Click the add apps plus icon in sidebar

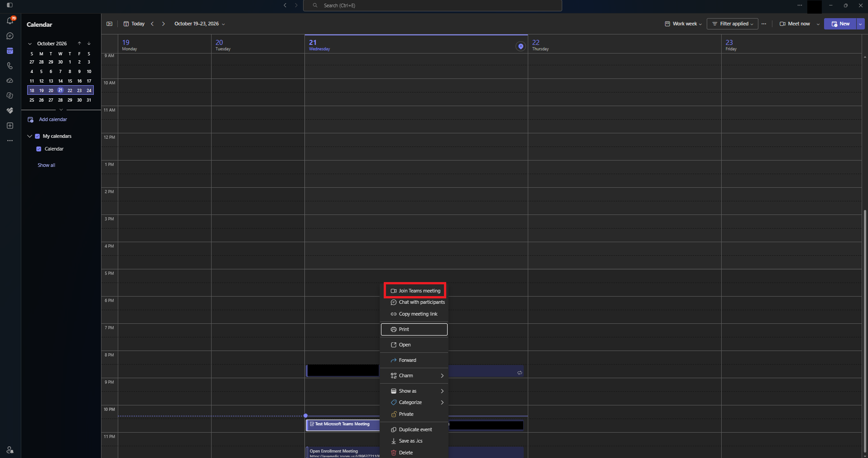(10, 126)
